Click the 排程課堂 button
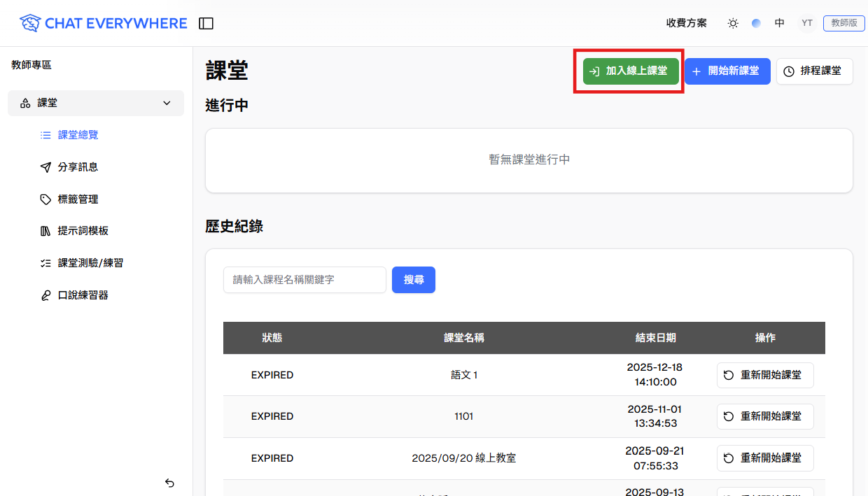This screenshot has height=496, width=868. (815, 71)
